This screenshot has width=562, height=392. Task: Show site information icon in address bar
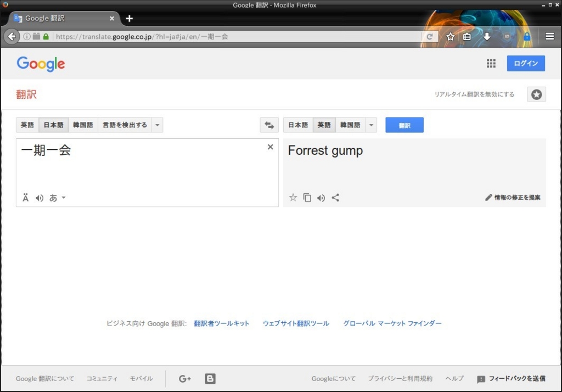click(26, 36)
